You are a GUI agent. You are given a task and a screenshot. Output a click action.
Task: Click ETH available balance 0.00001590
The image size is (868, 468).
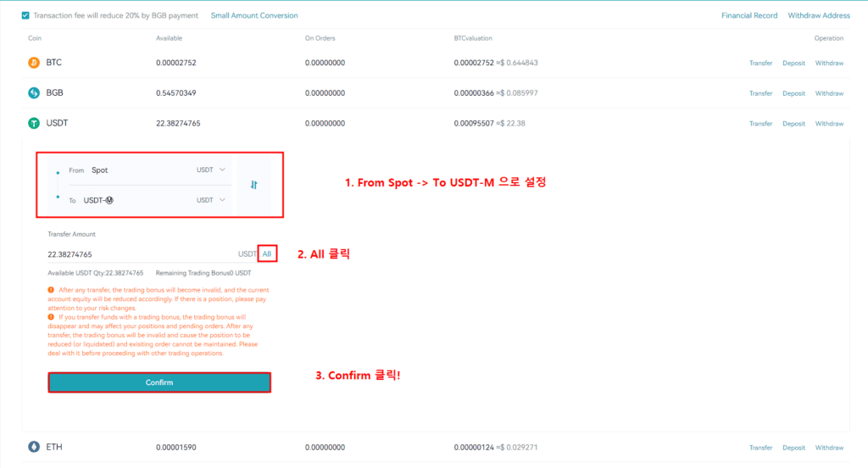[x=176, y=448]
